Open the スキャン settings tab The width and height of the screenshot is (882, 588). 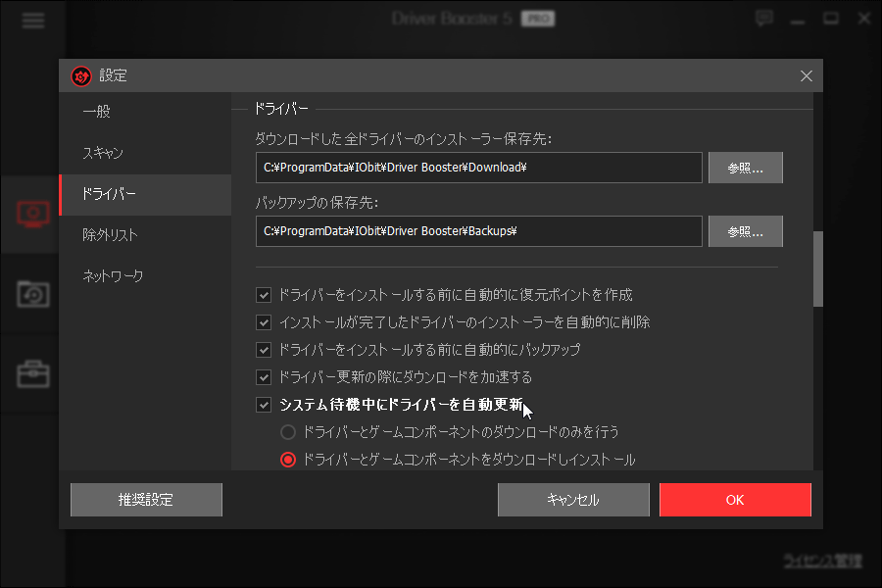pos(146,153)
